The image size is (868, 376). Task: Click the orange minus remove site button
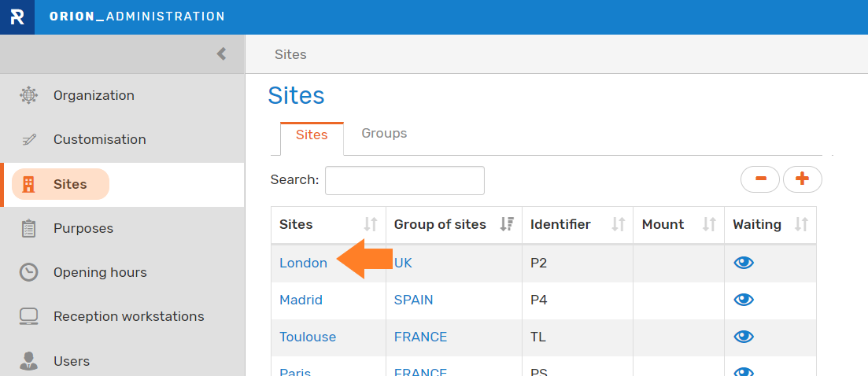(x=760, y=179)
